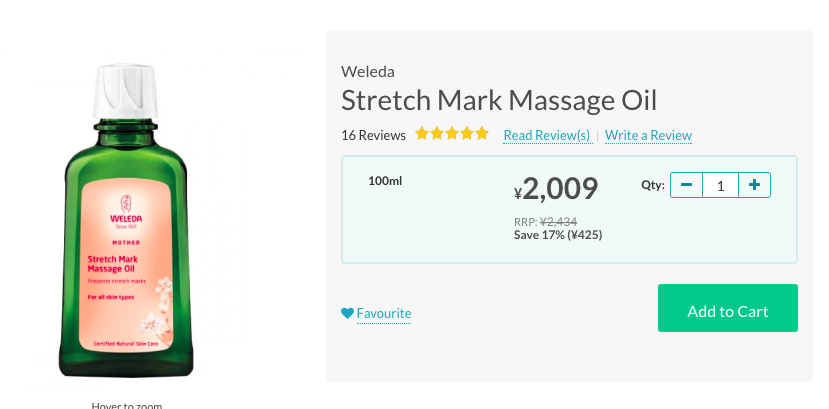Increase quantity with the plus button

click(x=754, y=185)
